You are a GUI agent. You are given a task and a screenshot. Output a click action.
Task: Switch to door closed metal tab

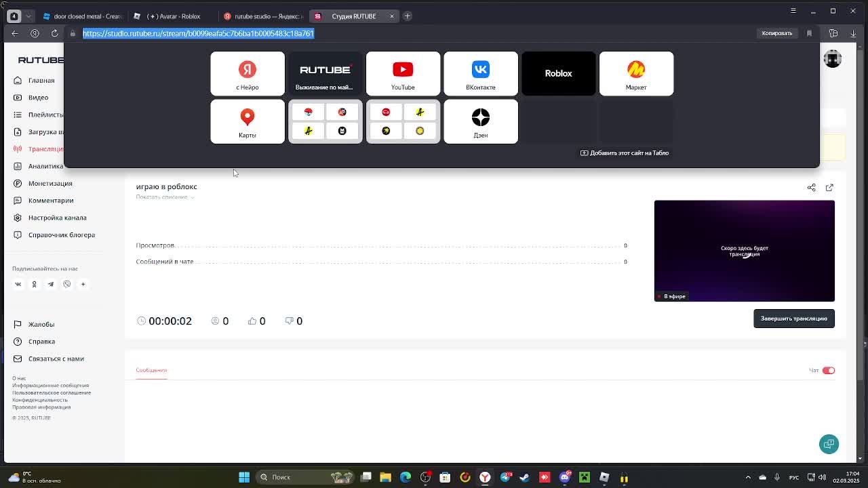[81, 16]
